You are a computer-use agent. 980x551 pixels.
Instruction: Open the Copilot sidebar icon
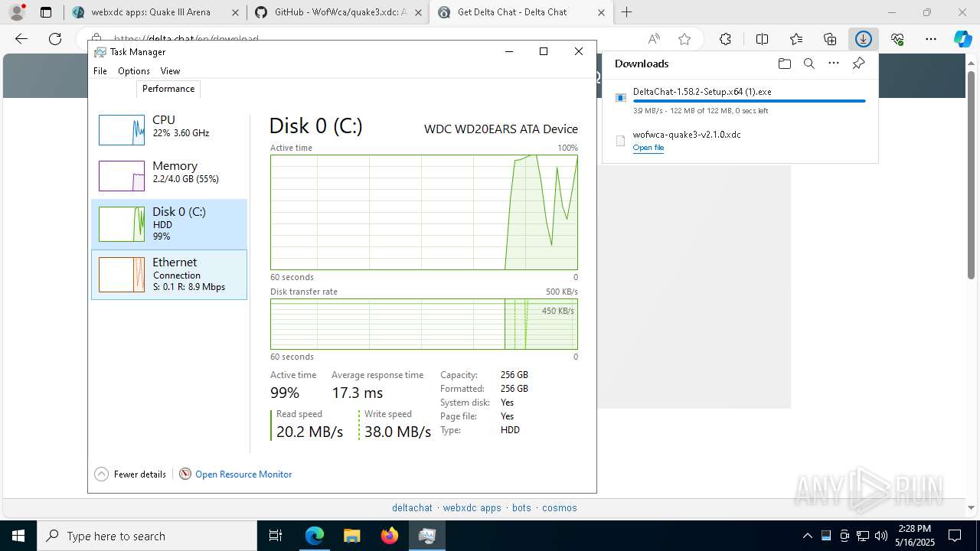[963, 39]
